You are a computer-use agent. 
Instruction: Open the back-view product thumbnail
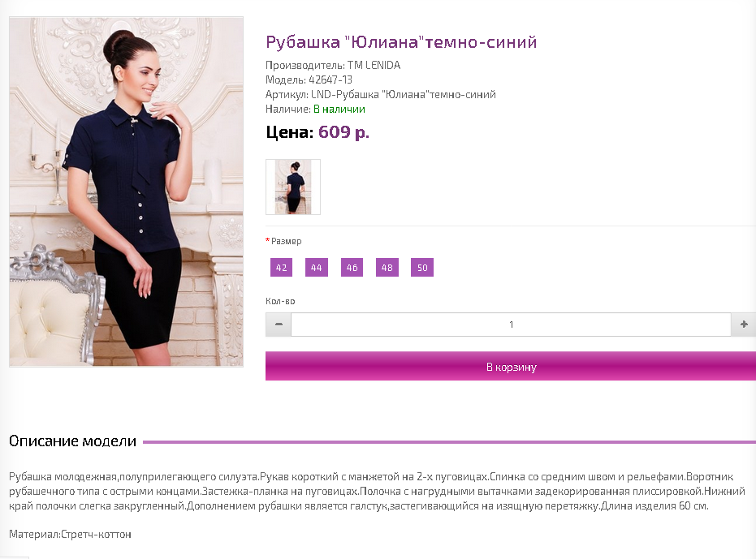point(293,187)
